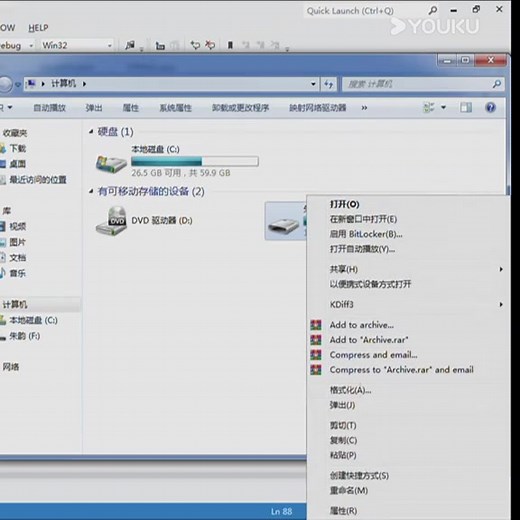Screen dimensions: 520x520
Task: Click the 弹出 toolbar button
Action: tap(94, 108)
